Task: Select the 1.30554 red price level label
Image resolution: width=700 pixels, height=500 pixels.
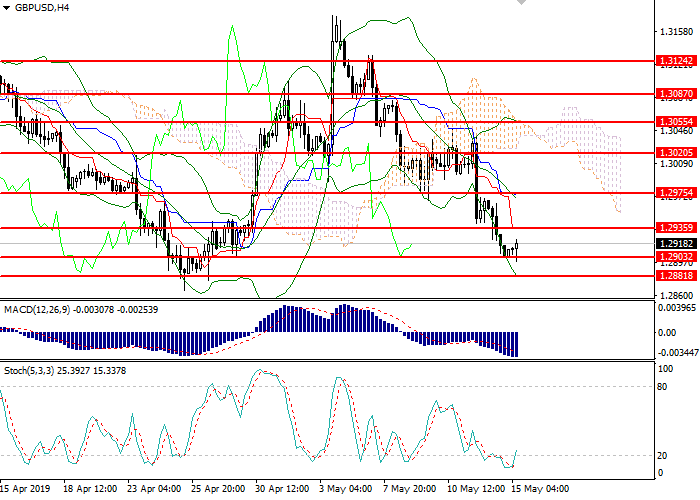Action: [x=674, y=121]
